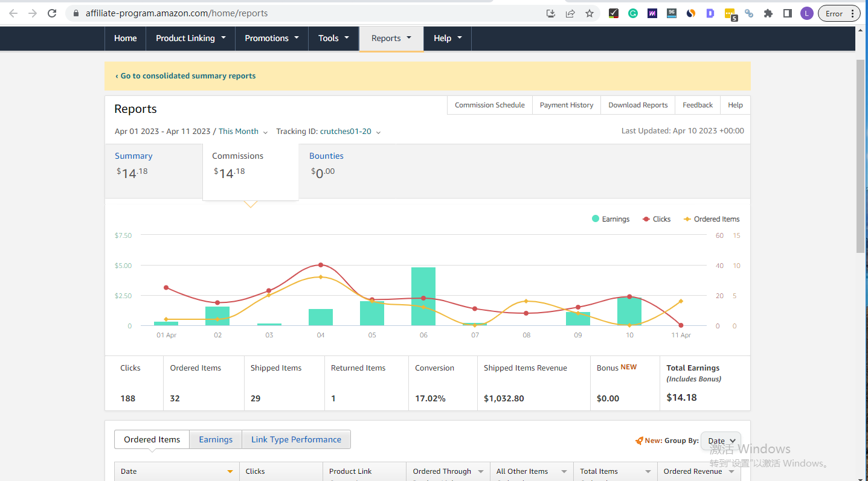Select the Ordered Items tab
Image resolution: width=868 pixels, height=481 pixels.
152,439
